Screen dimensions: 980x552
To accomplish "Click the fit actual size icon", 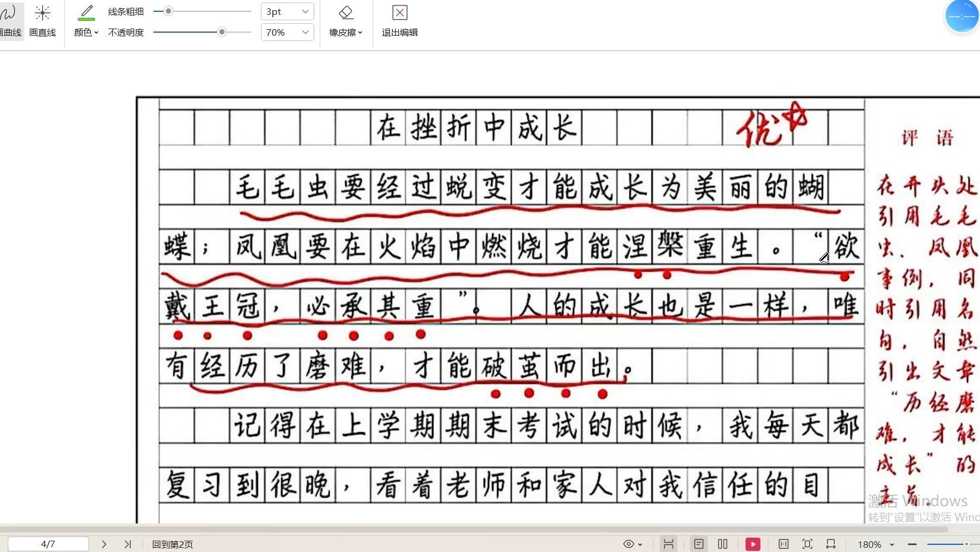I will (x=783, y=544).
